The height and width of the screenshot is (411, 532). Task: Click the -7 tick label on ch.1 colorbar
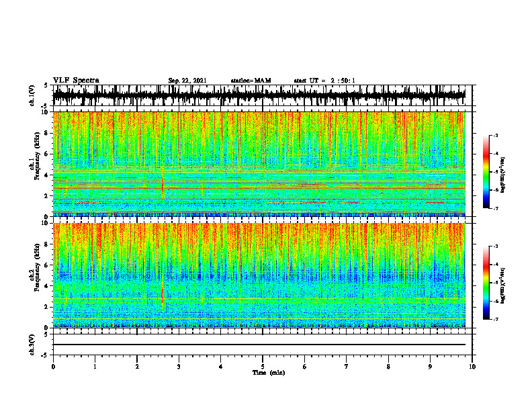[x=496, y=208]
